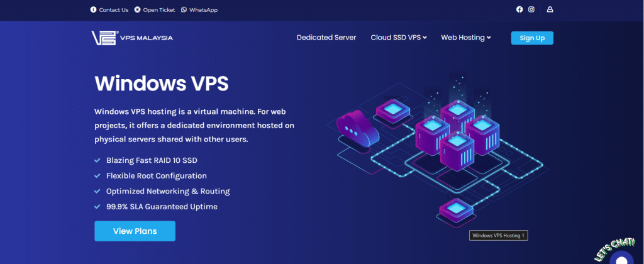
Task: Click the checkmark beside Optimized Networking
Action: pyautogui.click(x=97, y=191)
